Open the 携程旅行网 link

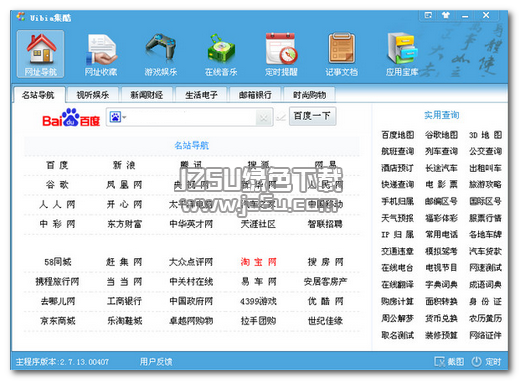pyautogui.click(x=57, y=282)
